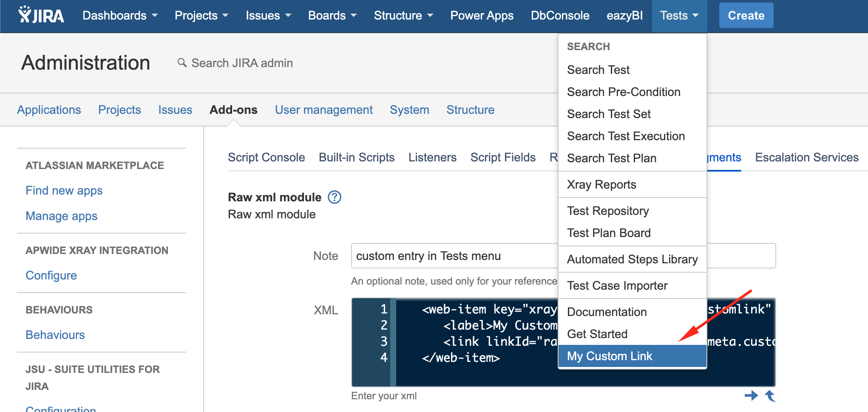Open Configure under Apwide Xray Integration

pyautogui.click(x=51, y=275)
